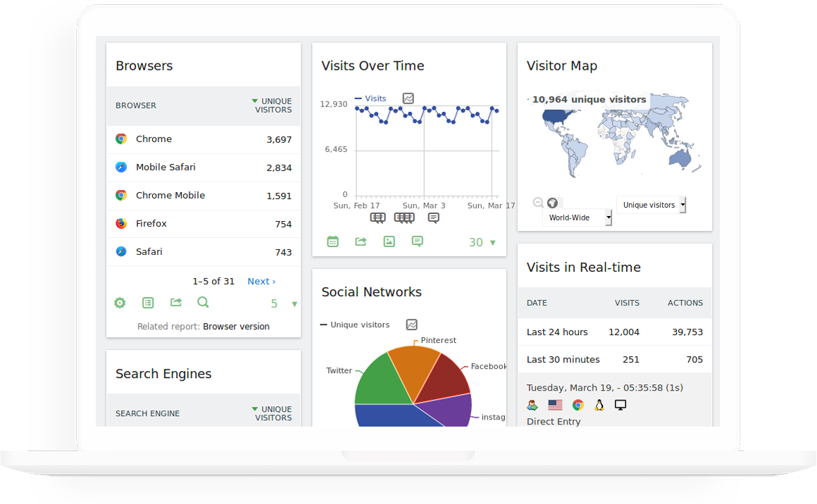817x504 pixels.
Task: Click the zoom out icon on Visitor Map
Action: pyautogui.click(x=538, y=203)
